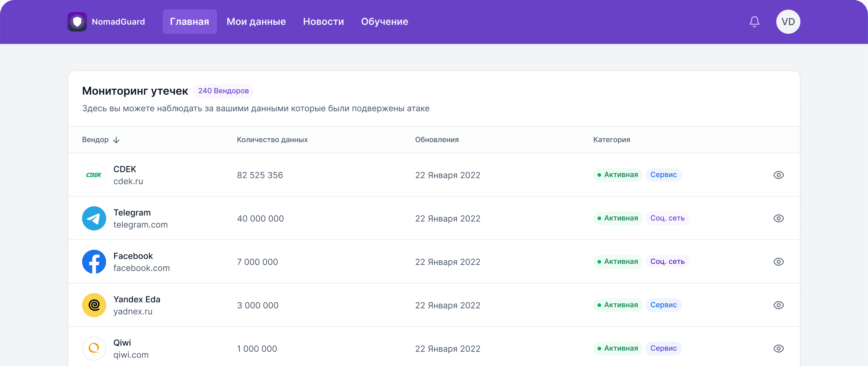868x366 pixels.
Task: Click the 240 Вендоров badge
Action: [x=223, y=91]
